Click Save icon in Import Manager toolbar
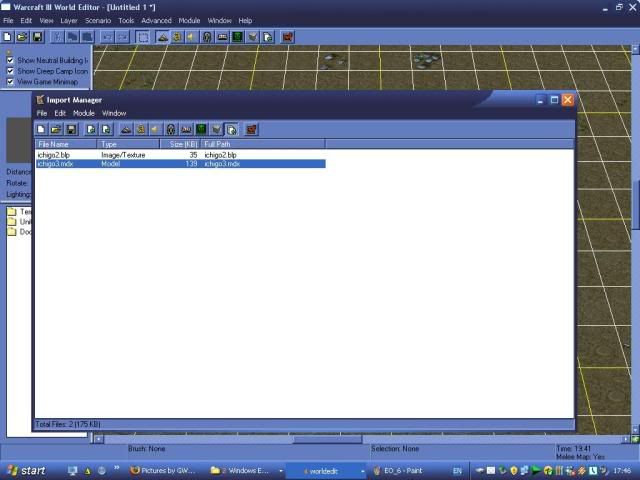The height and width of the screenshot is (480, 640). coord(71,130)
